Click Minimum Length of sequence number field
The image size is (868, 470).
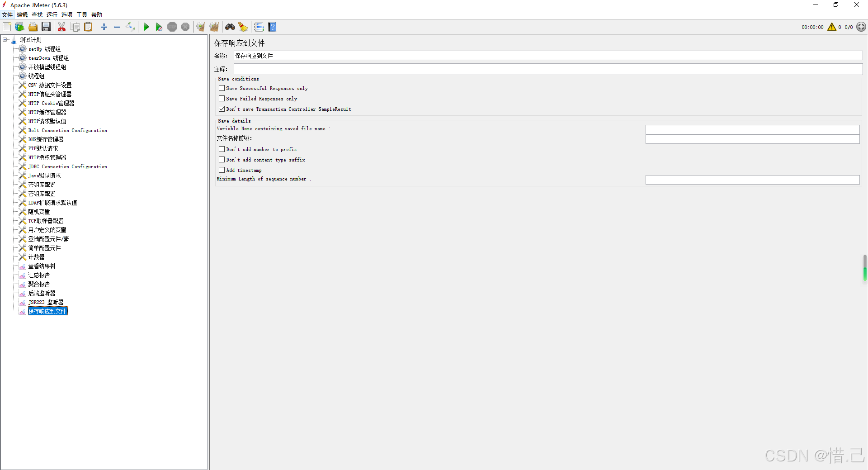pyautogui.click(x=752, y=180)
